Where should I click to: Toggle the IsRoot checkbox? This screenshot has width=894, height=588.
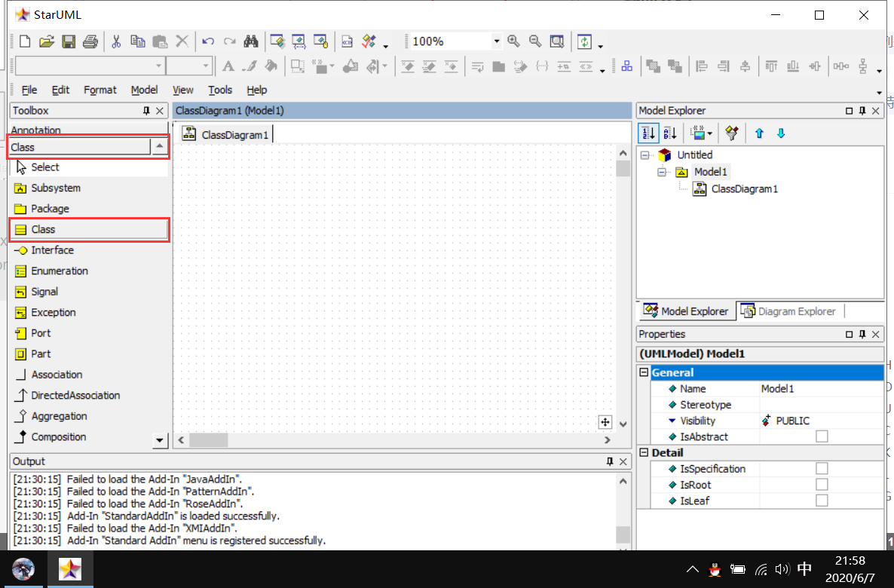point(822,484)
